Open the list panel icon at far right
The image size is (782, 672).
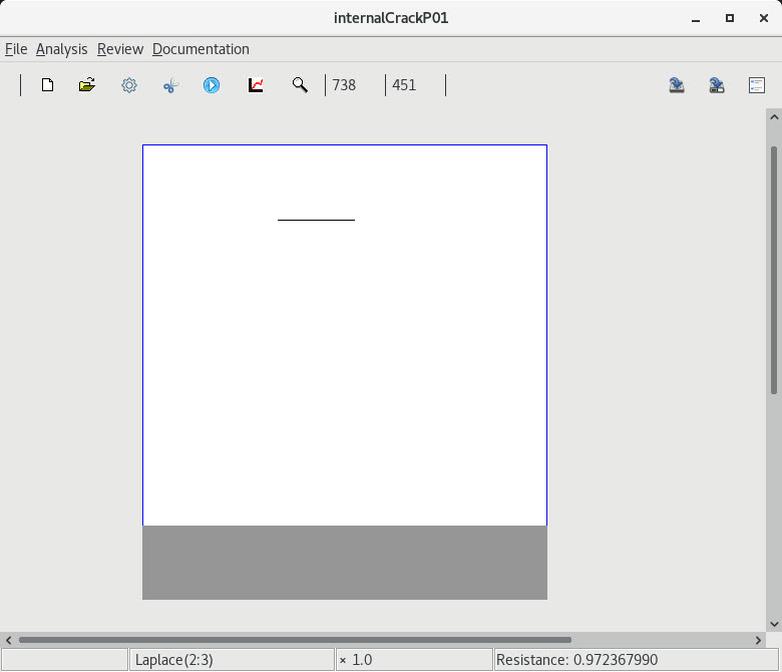click(757, 85)
